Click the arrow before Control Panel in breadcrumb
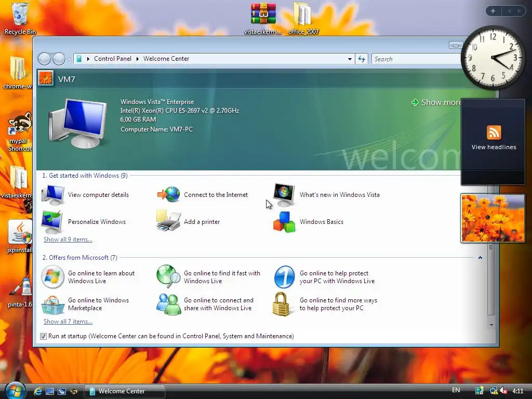This screenshot has height=399, width=532. coord(88,59)
